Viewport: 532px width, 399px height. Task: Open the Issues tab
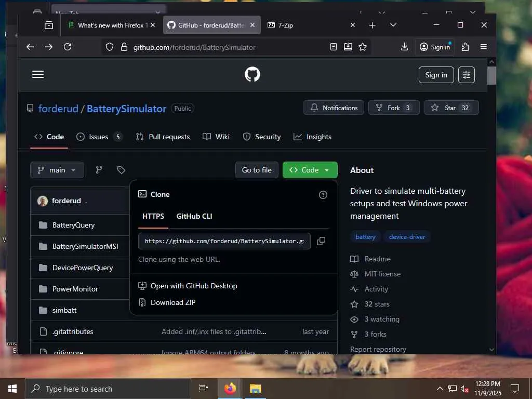[x=99, y=137]
